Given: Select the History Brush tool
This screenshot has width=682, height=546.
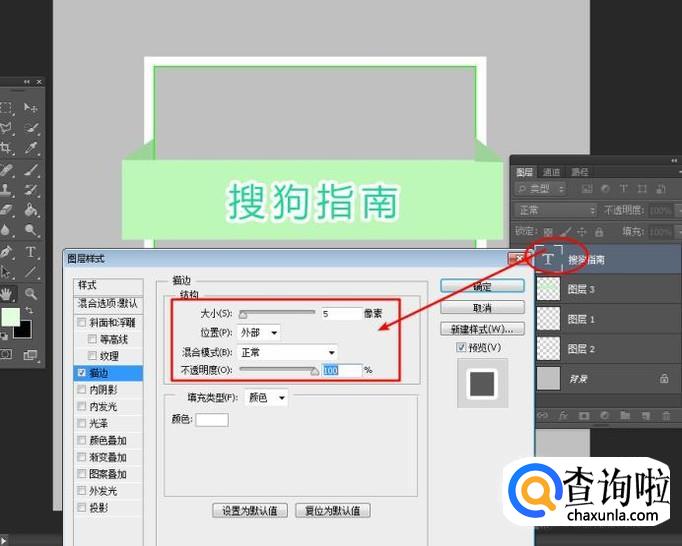Looking at the screenshot, I should pyautogui.click(x=30, y=190).
